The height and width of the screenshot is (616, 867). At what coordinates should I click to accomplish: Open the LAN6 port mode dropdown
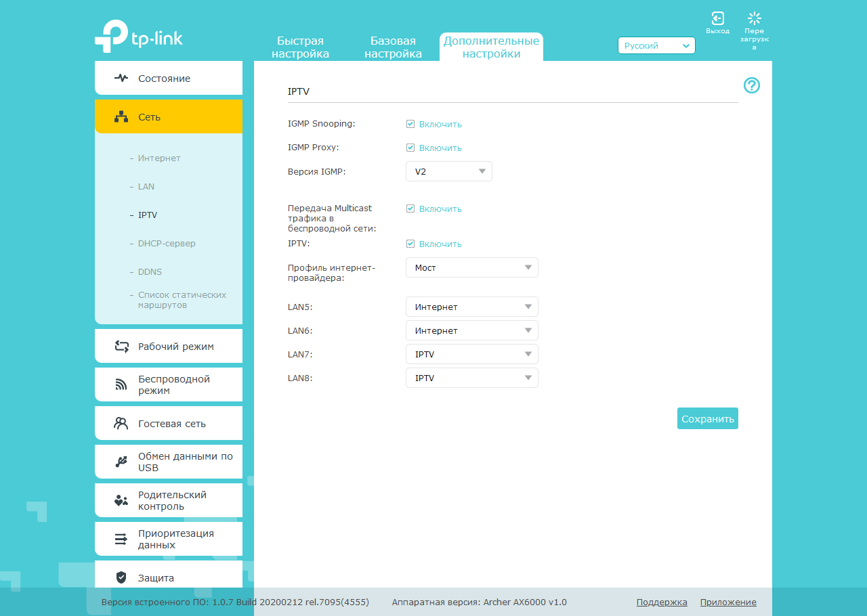472,330
